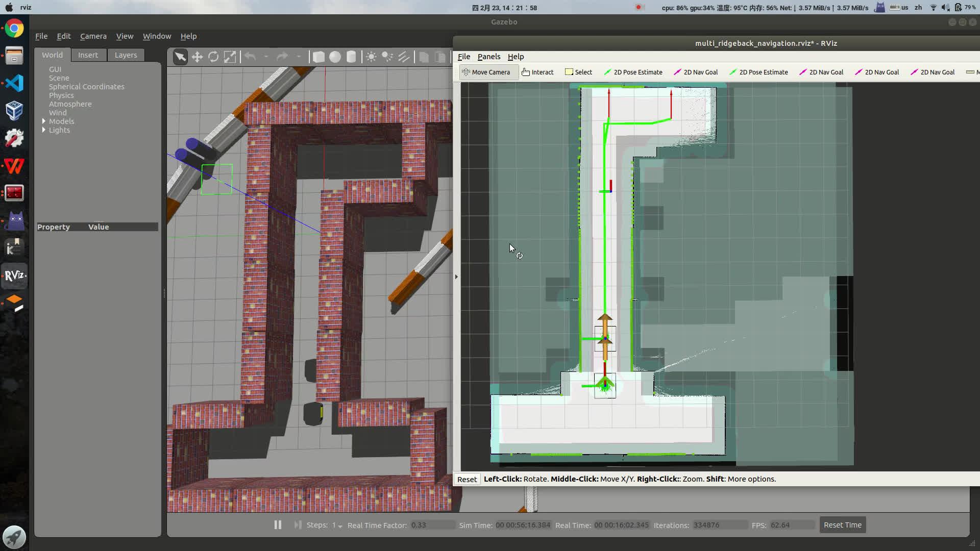Activate the Rotate tool in Gazebo toolbar
980x551 pixels.
tap(213, 57)
